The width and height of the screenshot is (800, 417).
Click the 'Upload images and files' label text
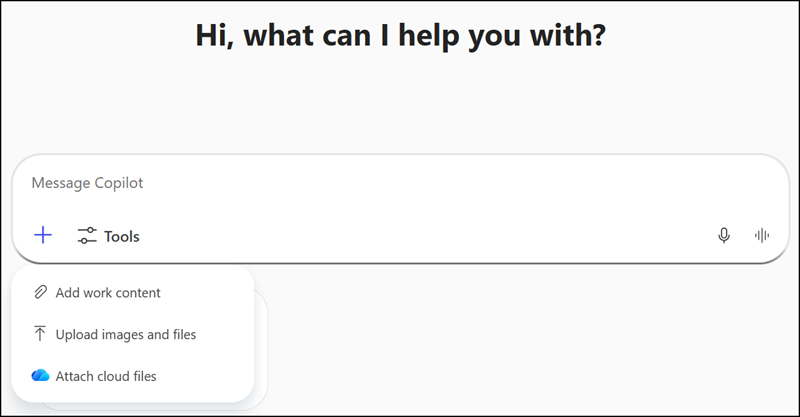point(126,334)
